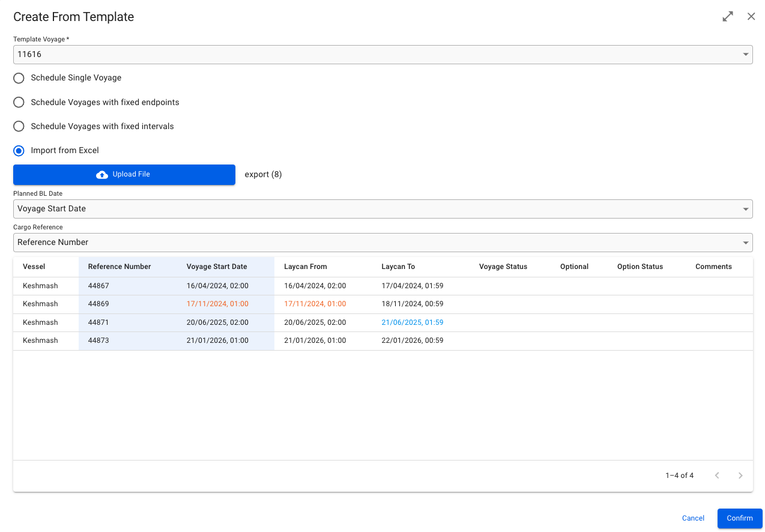The width and height of the screenshot is (765, 532).
Task: Click the Vessel column header
Action: tap(34, 267)
